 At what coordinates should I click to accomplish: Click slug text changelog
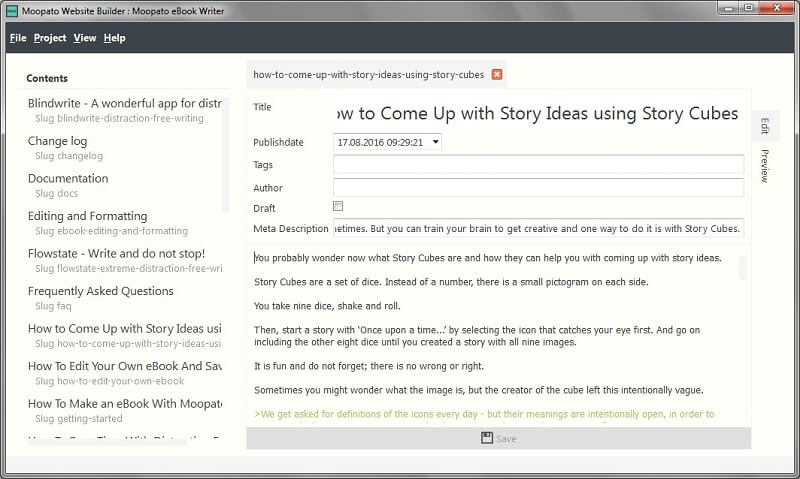point(80,156)
